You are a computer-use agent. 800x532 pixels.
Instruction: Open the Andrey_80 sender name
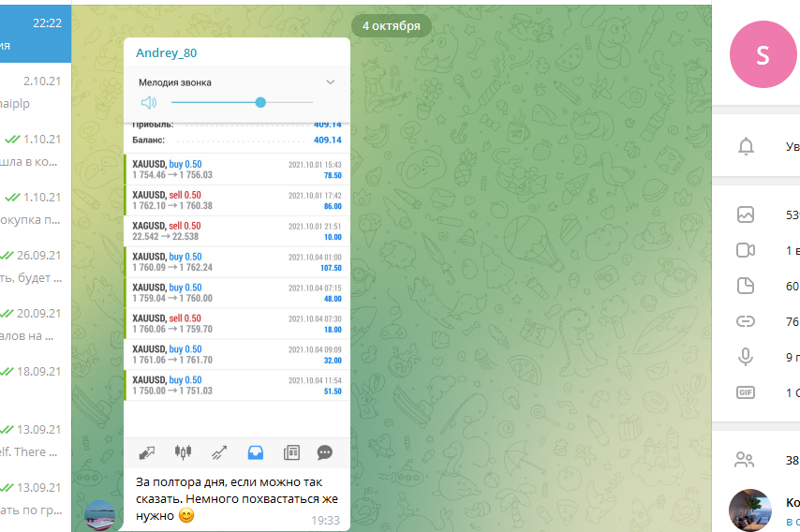[x=167, y=53]
